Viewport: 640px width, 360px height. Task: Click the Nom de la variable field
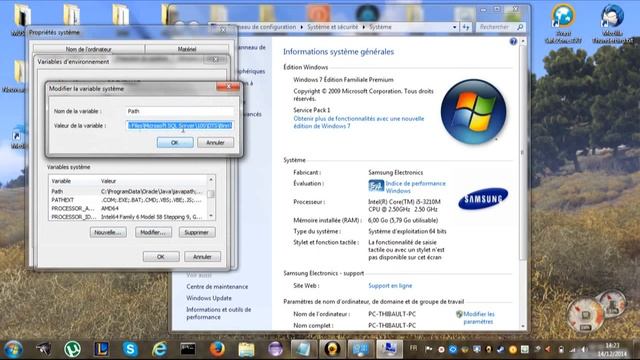click(180, 111)
